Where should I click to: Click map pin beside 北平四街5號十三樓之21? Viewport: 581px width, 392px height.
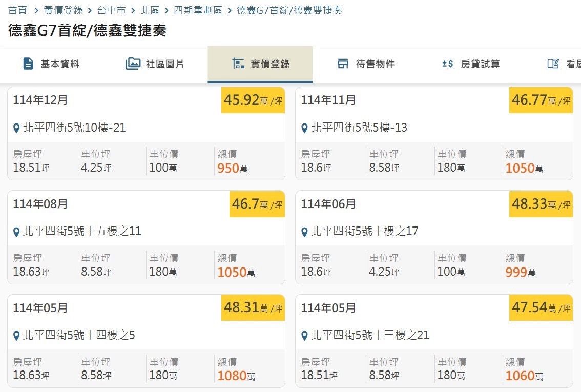click(x=304, y=336)
